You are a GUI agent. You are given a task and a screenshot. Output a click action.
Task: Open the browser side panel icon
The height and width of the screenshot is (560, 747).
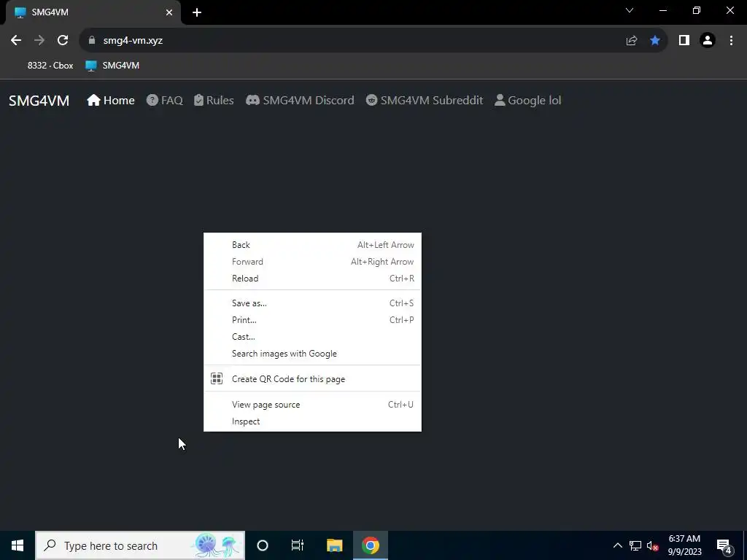pyautogui.click(x=684, y=41)
